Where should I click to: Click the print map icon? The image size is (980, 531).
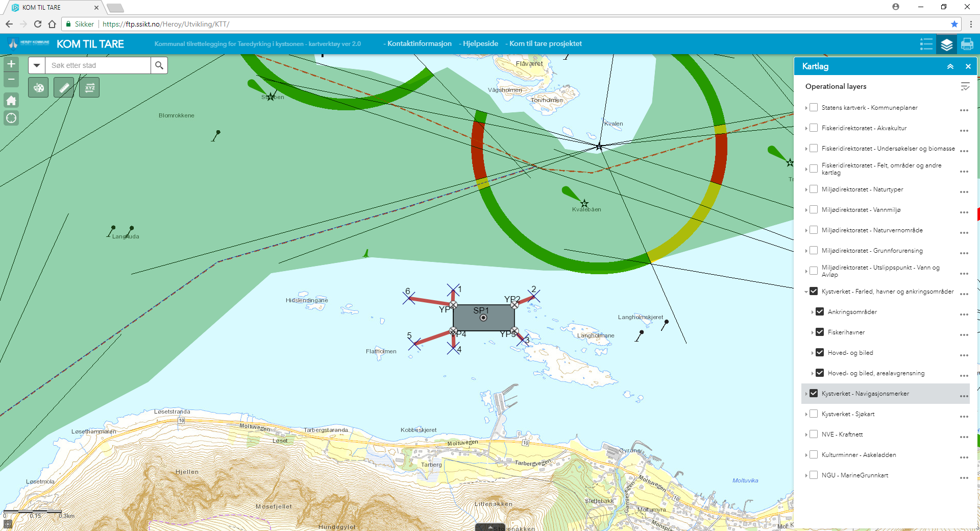pos(967,44)
